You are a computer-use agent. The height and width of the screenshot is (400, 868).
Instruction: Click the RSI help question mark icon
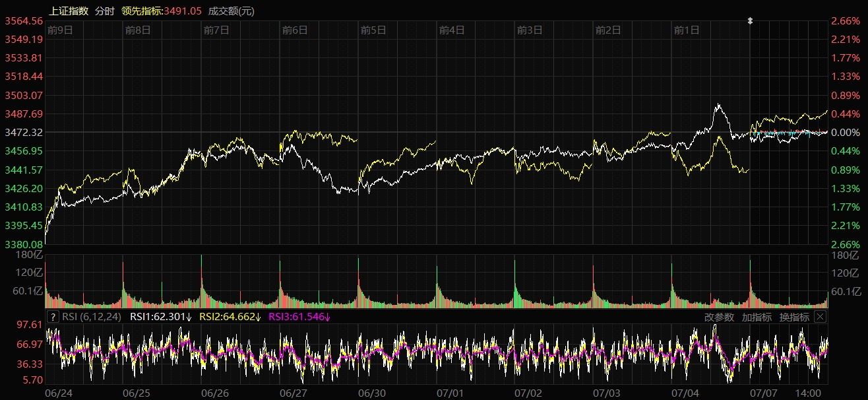[x=53, y=317]
